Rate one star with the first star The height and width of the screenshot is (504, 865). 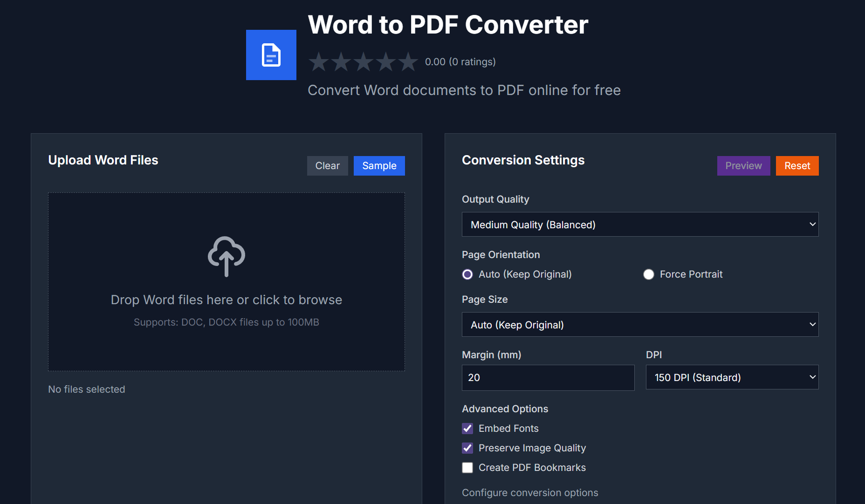click(x=319, y=61)
